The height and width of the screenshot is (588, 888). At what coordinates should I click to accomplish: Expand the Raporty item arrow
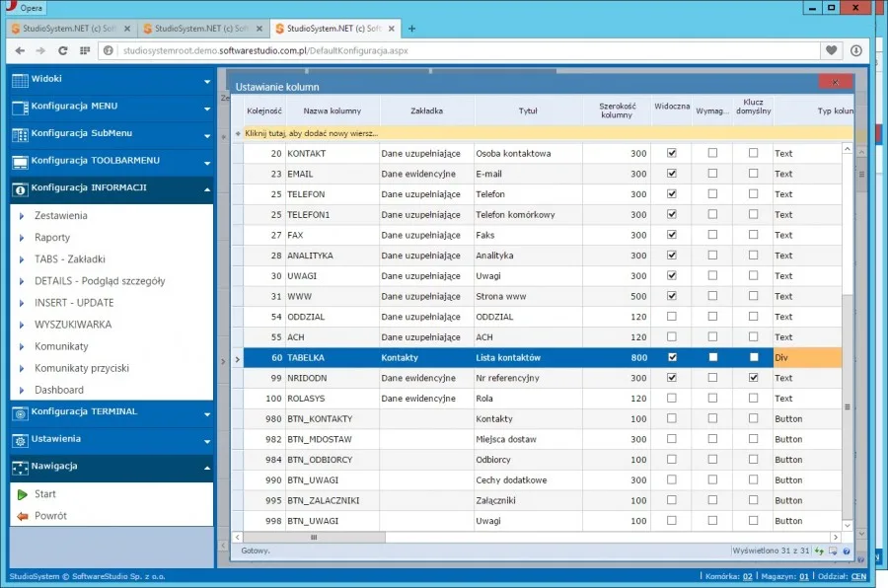click(x=22, y=238)
